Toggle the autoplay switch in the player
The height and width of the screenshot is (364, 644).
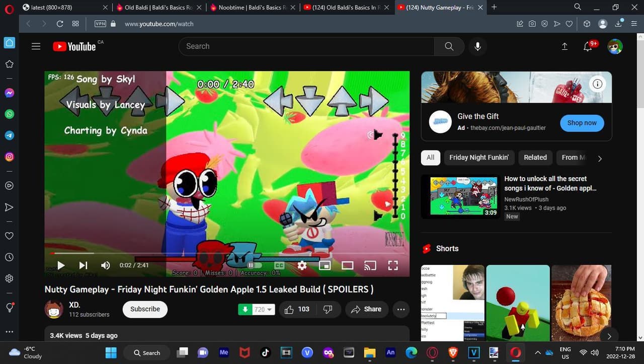(x=254, y=265)
